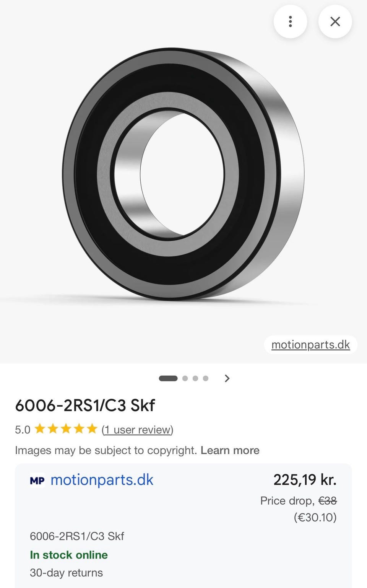
Task: Go to the next product image using the arrow
Action: click(x=227, y=378)
